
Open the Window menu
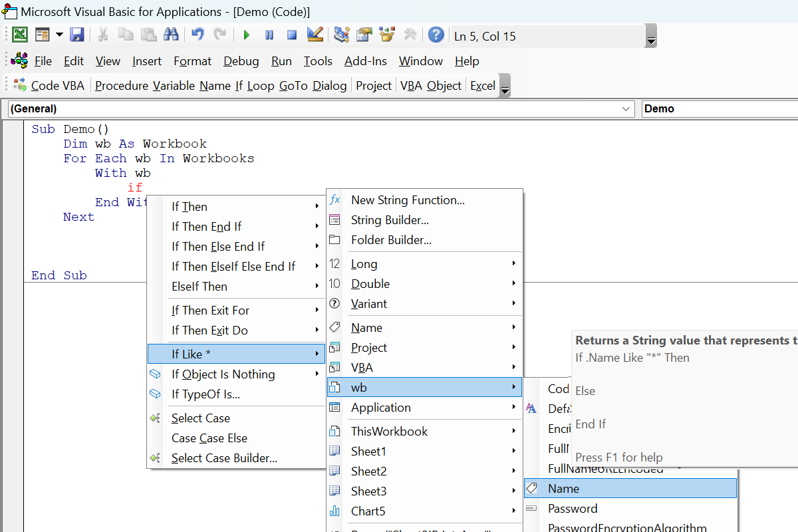point(421,61)
